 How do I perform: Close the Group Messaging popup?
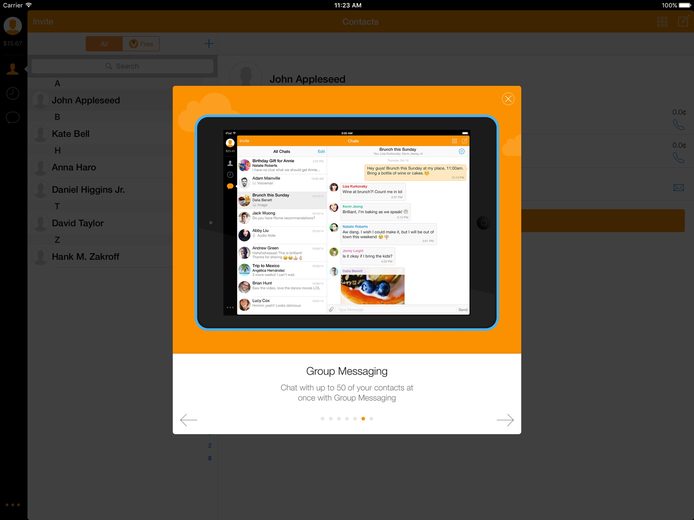[508, 99]
